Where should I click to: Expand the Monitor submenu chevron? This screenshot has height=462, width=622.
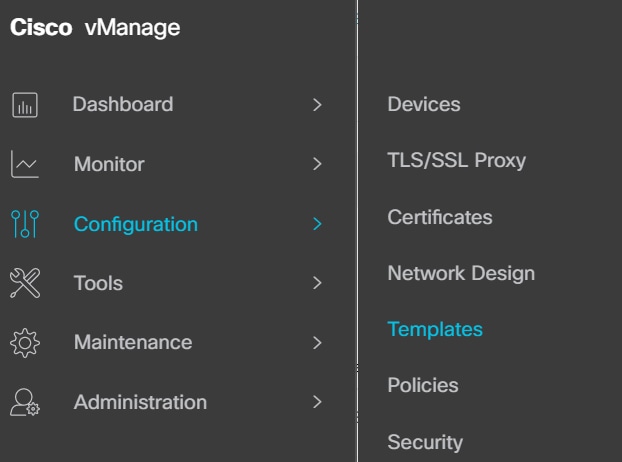click(317, 164)
